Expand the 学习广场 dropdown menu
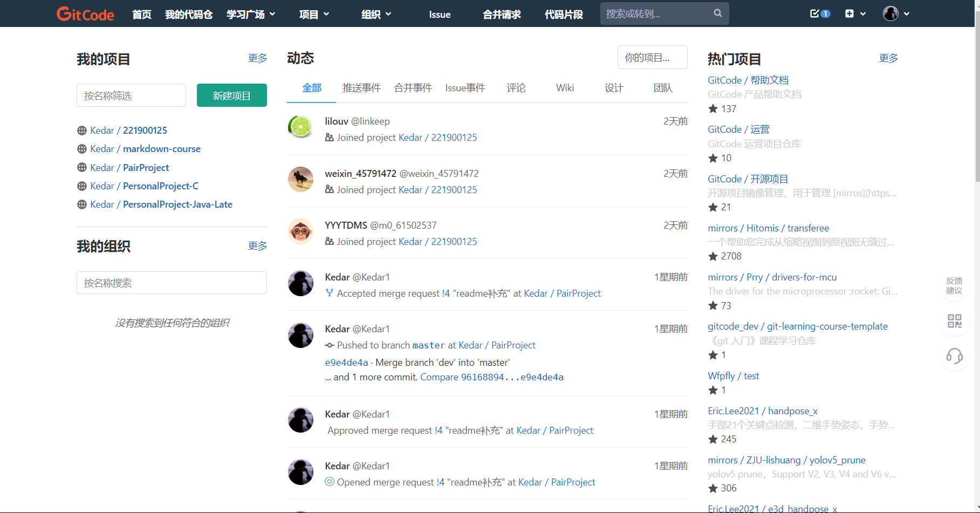This screenshot has width=980, height=513. 251,15
